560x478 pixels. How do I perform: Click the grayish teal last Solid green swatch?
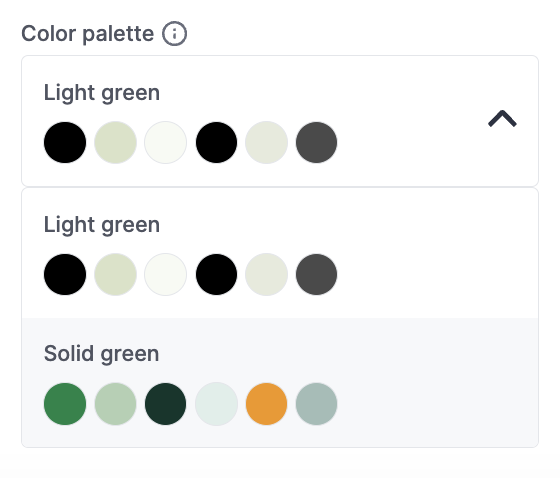tap(316, 404)
